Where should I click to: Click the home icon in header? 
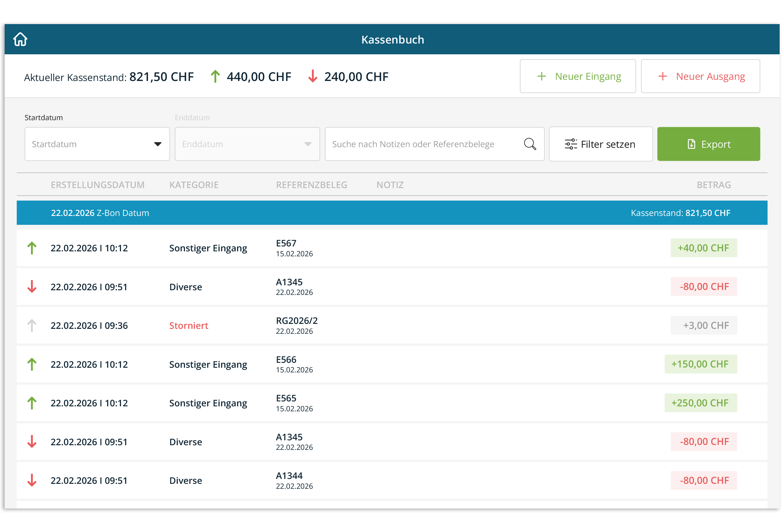pyautogui.click(x=20, y=39)
